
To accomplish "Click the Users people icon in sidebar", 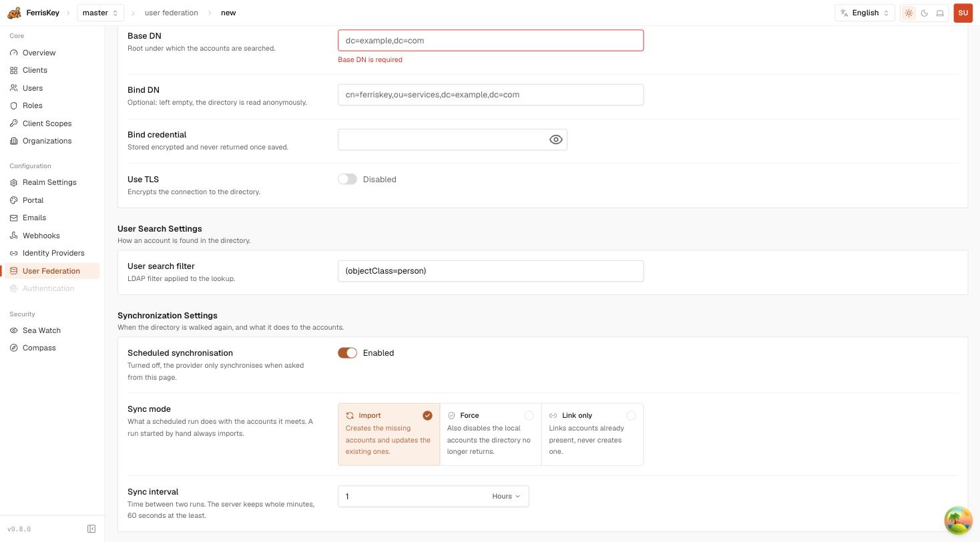I will point(14,88).
